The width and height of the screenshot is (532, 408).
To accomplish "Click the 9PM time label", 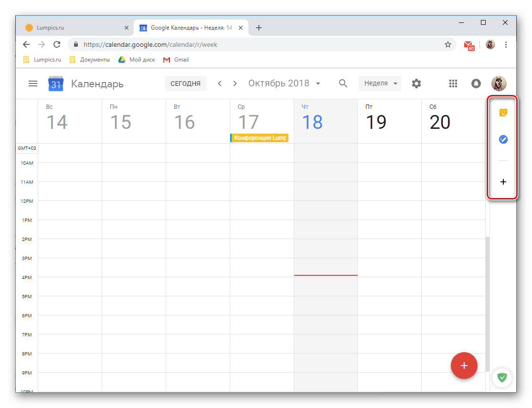I will [27, 373].
